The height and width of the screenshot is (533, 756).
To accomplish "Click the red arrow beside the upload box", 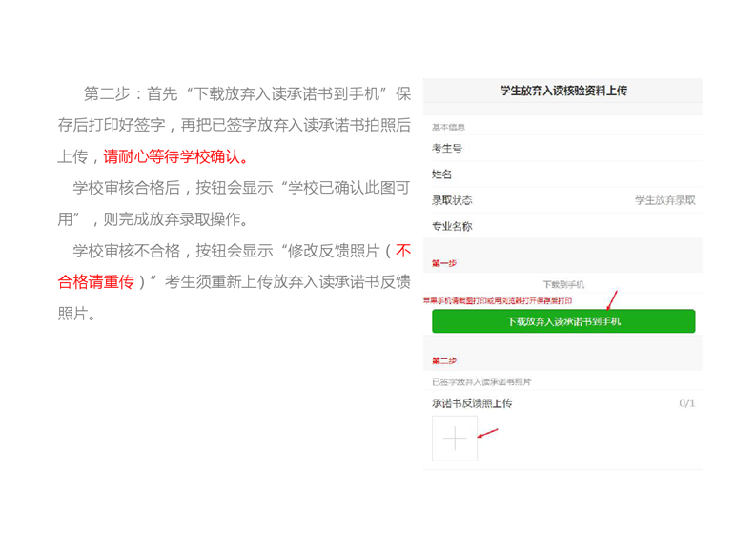I will tap(488, 435).
